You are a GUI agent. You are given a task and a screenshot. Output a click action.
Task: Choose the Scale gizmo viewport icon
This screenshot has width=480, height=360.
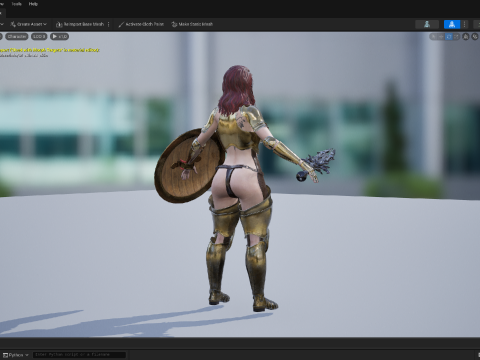pos(456,36)
